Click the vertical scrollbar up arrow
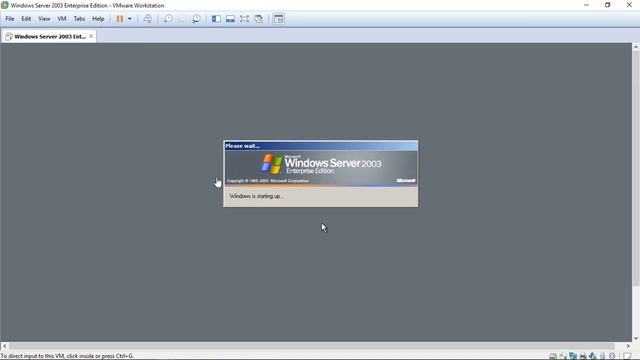This screenshot has height=360, width=640. click(x=636, y=47)
